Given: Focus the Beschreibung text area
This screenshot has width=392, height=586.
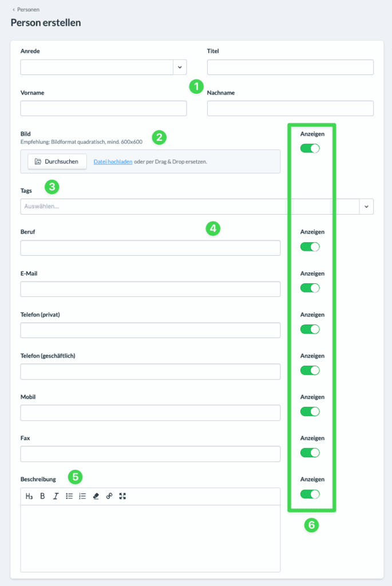Looking at the screenshot, I should [x=151, y=538].
